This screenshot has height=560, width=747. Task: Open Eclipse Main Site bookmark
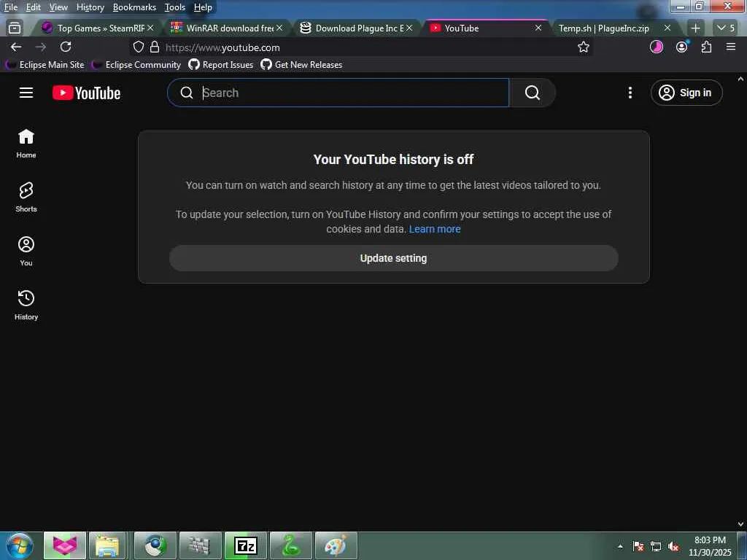click(x=46, y=65)
